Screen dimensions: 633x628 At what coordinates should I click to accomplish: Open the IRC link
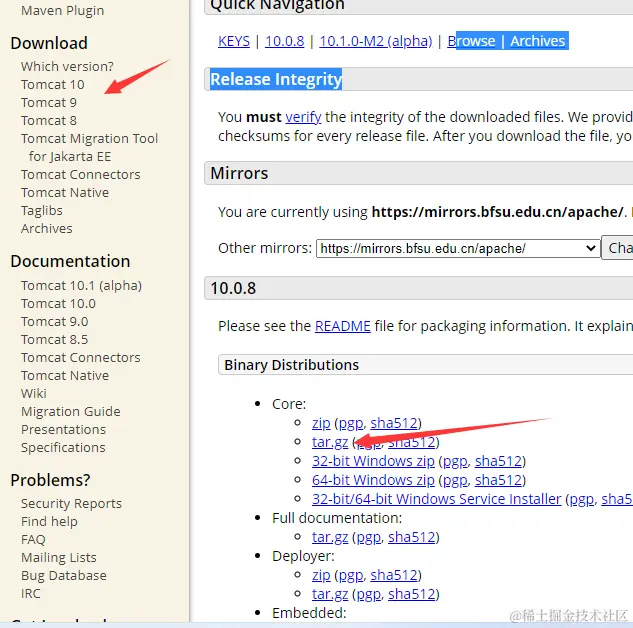pyautogui.click(x=31, y=594)
